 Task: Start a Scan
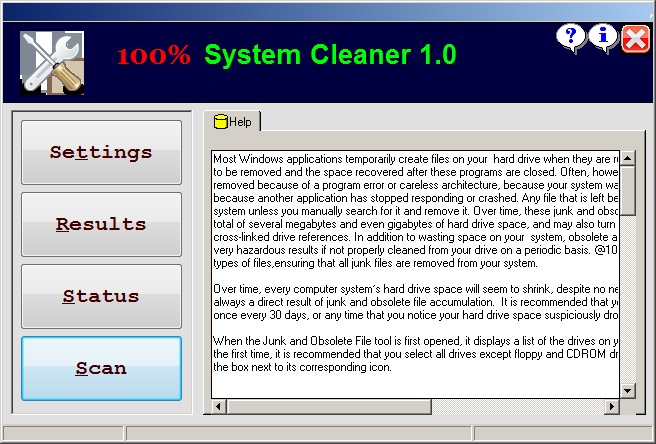tap(101, 368)
